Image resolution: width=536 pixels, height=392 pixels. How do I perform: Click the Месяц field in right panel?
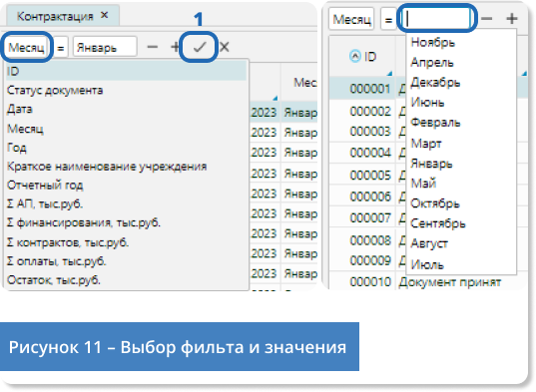click(x=351, y=20)
